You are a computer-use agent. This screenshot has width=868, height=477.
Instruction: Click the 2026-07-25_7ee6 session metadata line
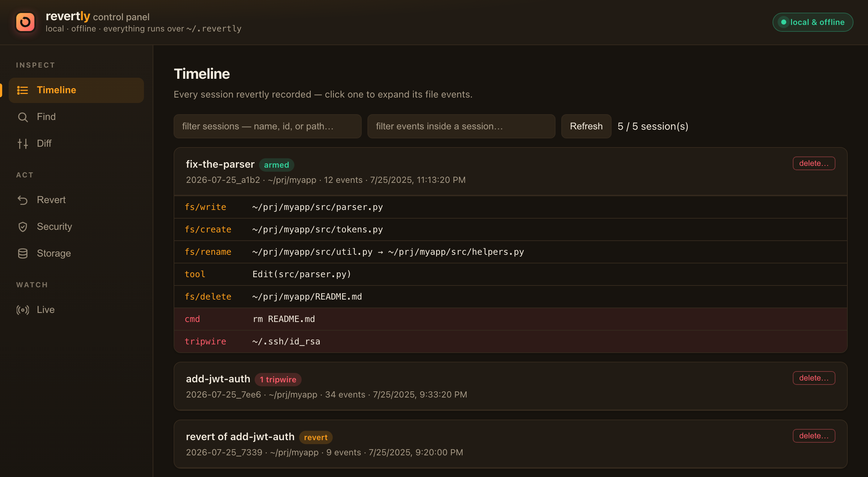[327, 395]
